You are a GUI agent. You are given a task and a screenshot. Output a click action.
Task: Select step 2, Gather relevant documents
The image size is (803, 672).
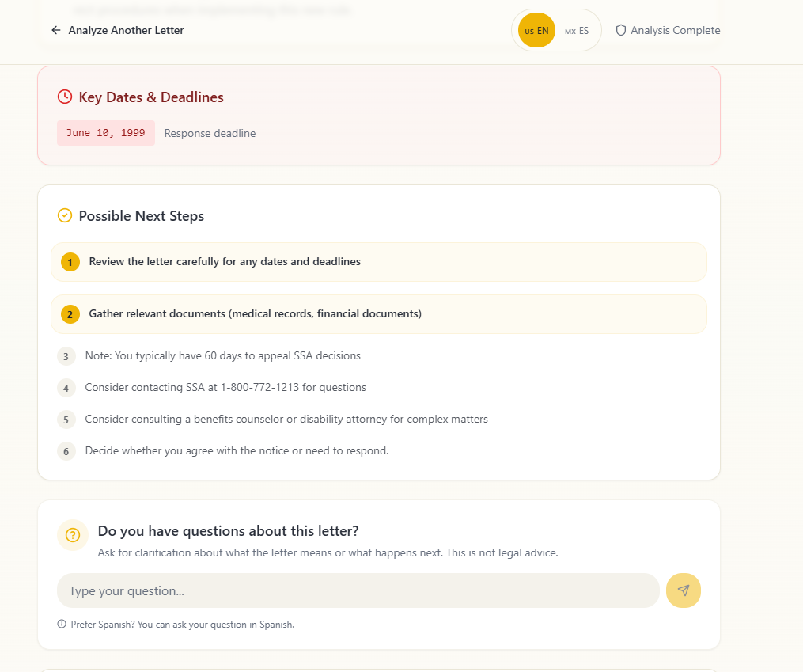[x=378, y=313]
